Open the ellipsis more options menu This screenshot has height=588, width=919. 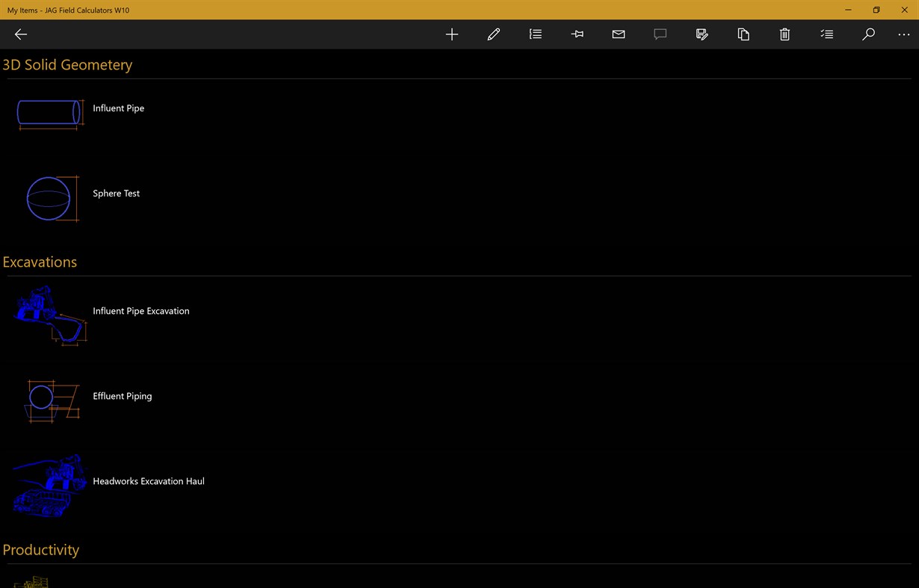904,34
